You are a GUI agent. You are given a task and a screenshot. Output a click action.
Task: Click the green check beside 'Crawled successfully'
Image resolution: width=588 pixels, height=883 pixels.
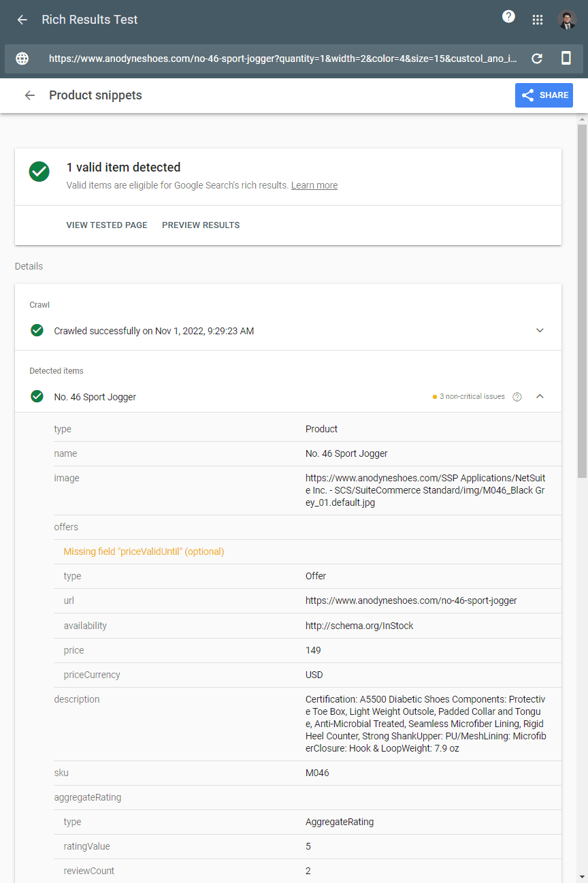pos(37,330)
